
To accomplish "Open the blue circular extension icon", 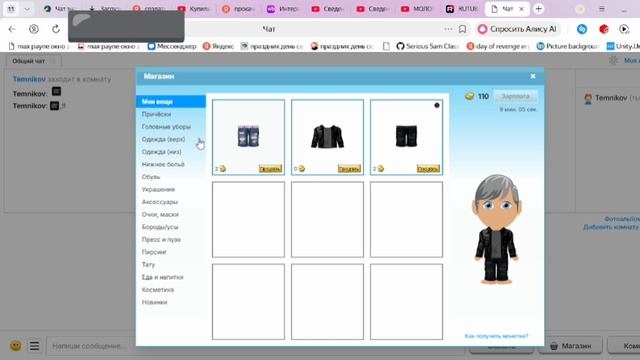I will [582, 29].
